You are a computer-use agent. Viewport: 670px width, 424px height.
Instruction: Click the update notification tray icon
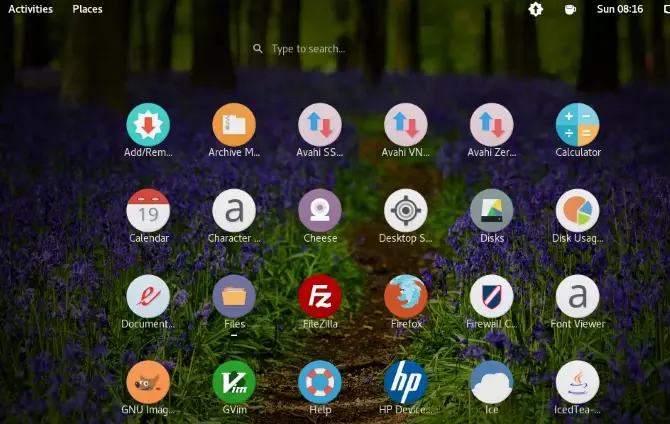click(x=535, y=9)
